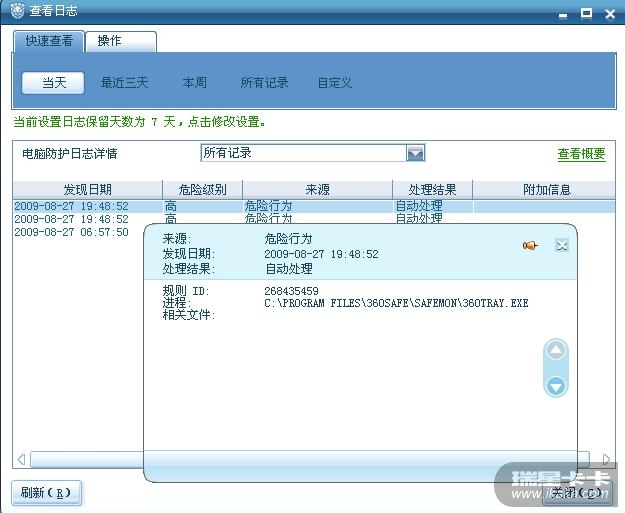Close the log detail popup

point(562,245)
